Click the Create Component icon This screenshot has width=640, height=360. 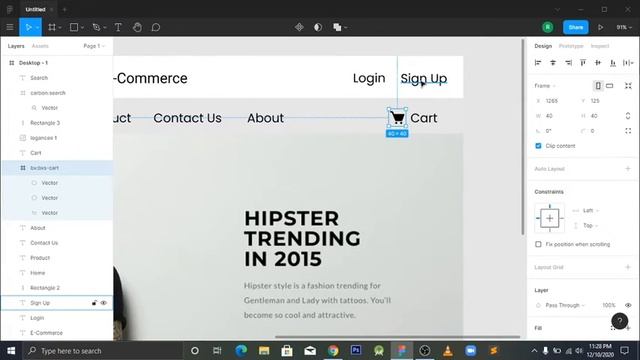click(299, 27)
